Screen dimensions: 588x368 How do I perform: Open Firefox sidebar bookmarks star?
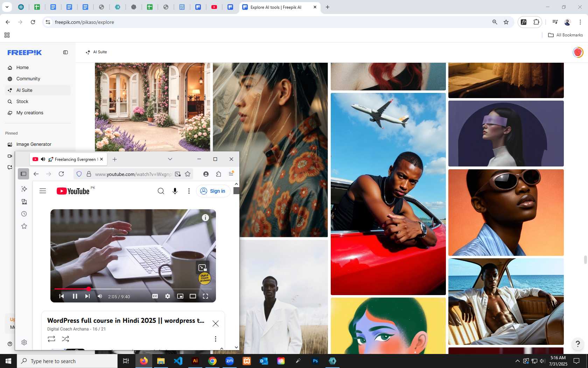[24, 226]
